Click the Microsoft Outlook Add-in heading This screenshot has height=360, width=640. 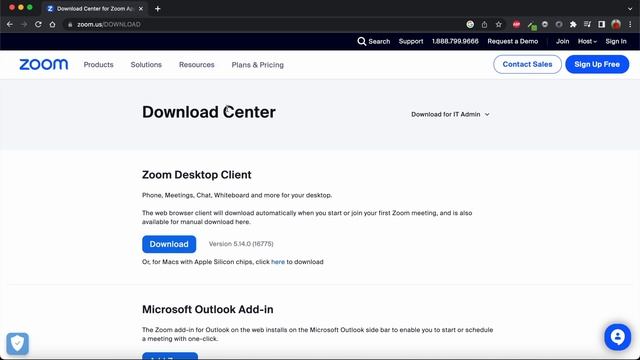pos(208,309)
